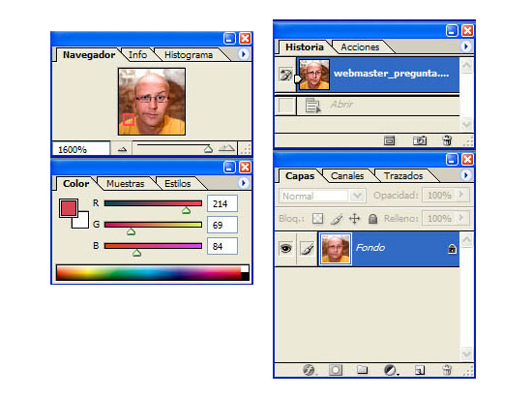
Task: Click zoom in mountains button in Navegador
Action: (226, 148)
